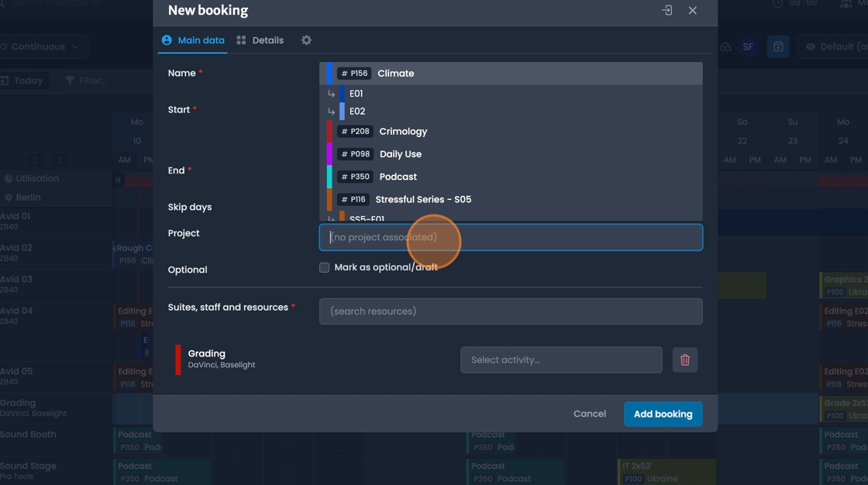
Task: Open the Select activity dropdown for Grading
Action: pos(561,359)
